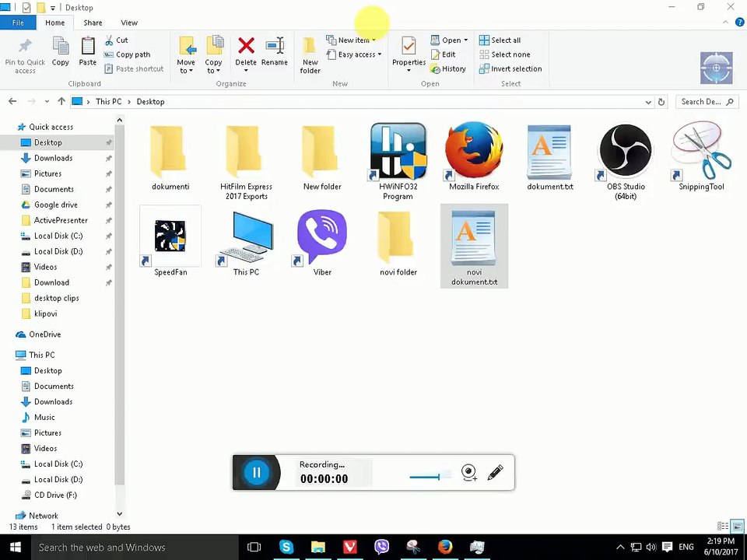Click the Cut scissors command
This screenshot has height=560, width=747.
click(x=116, y=40)
